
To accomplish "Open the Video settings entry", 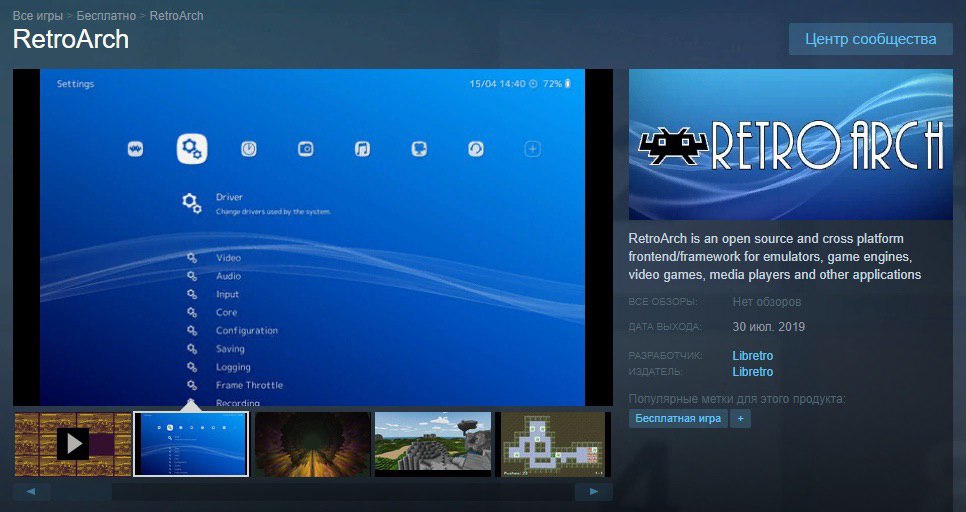I will click(228, 258).
